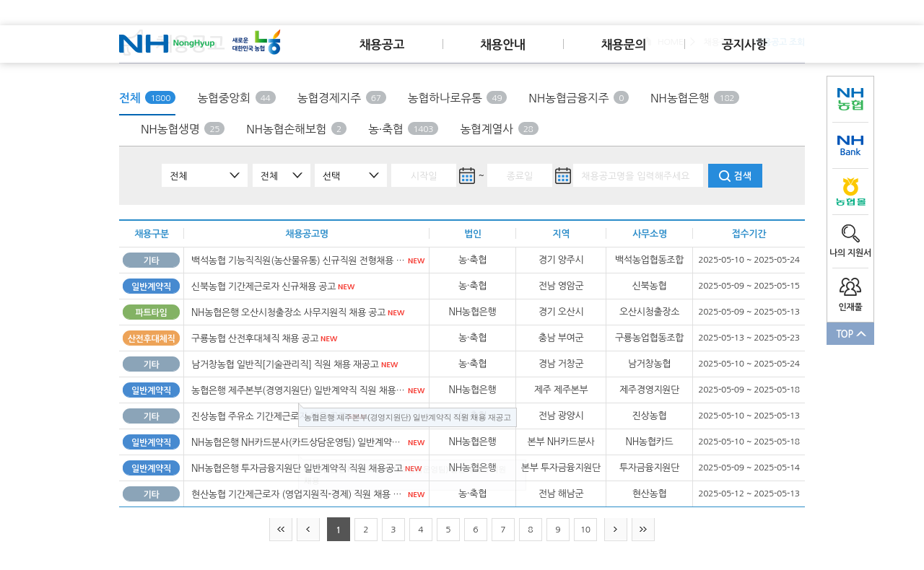
Task: Open the start date calendar icon
Action: [x=467, y=175]
